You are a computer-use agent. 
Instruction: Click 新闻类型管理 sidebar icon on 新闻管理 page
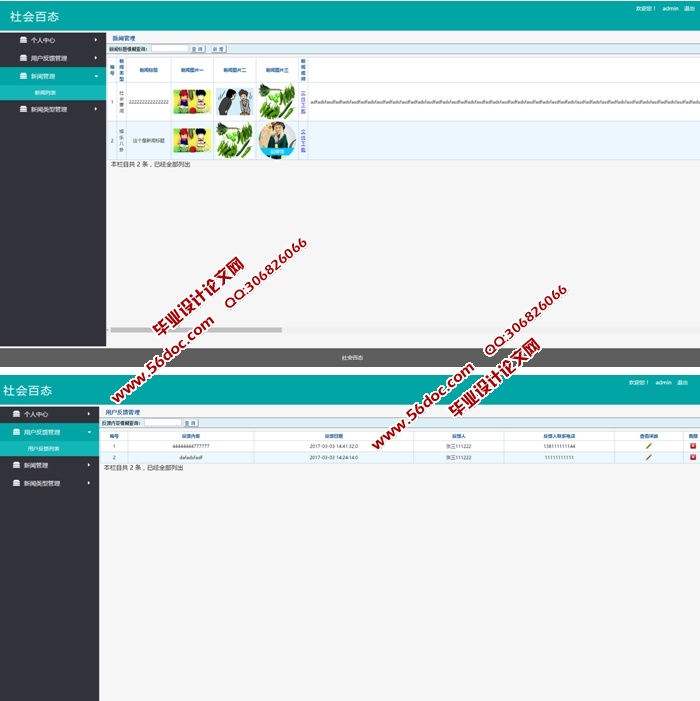click(22, 110)
